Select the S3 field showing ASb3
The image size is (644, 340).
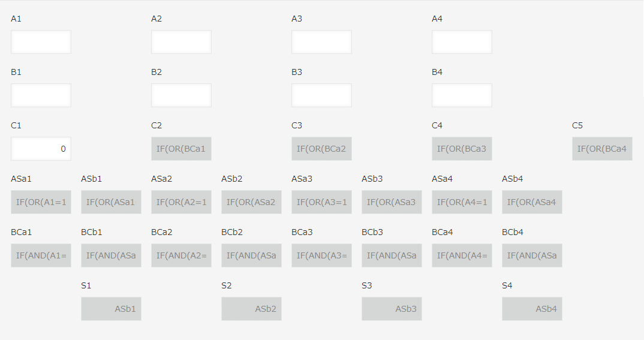click(x=392, y=309)
